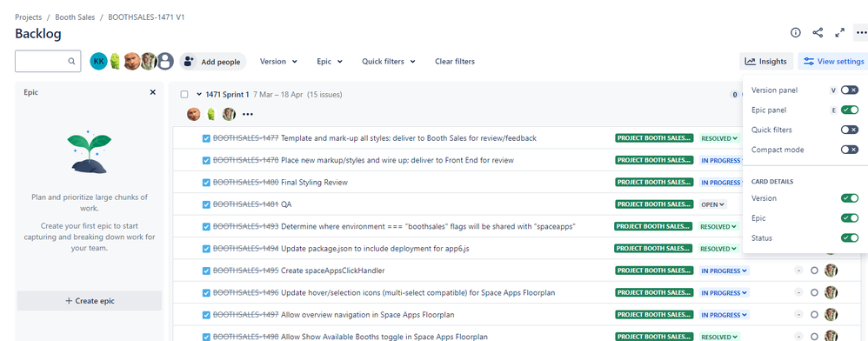The image size is (868, 341).
Task: Click the epic label on the QA row
Action: point(654,204)
